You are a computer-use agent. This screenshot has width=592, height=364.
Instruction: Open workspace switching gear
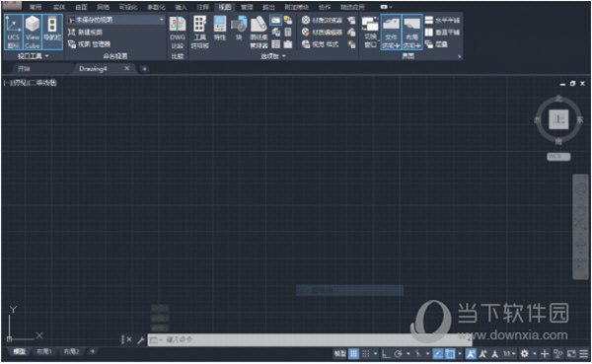click(x=525, y=354)
